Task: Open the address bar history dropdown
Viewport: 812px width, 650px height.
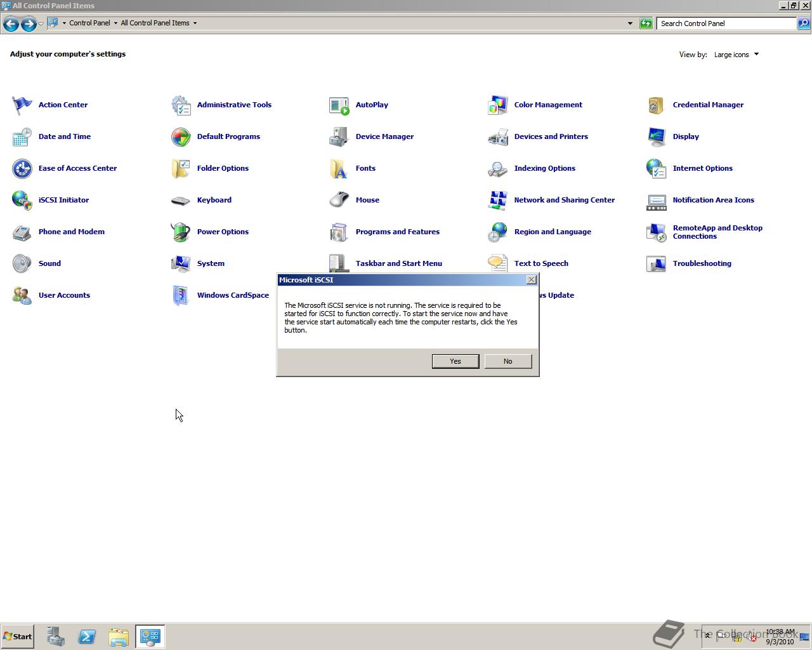Action: point(630,23)
